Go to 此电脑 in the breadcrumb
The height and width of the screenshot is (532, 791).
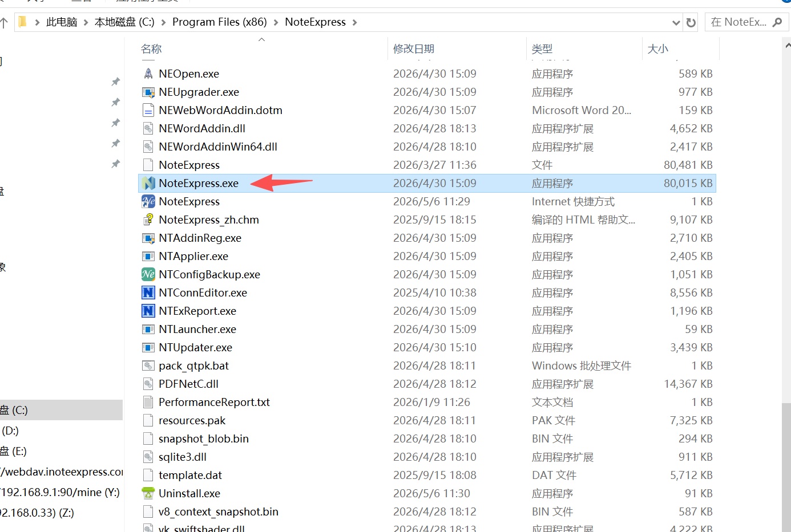coord(62,22)
